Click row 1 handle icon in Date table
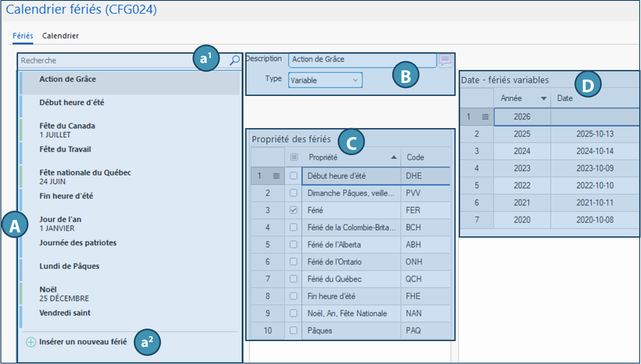The width and height of the screenshot is (641, 364). [x=485, y=117]
